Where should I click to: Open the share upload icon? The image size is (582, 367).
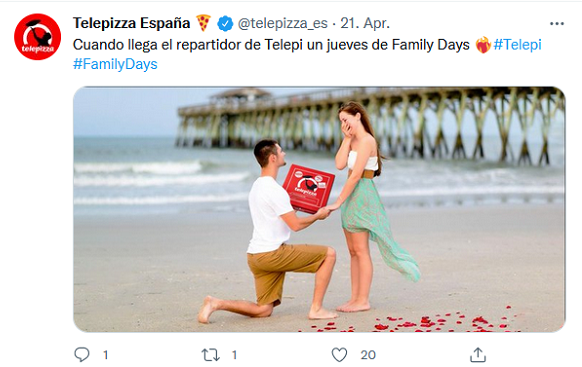(478, 355)
